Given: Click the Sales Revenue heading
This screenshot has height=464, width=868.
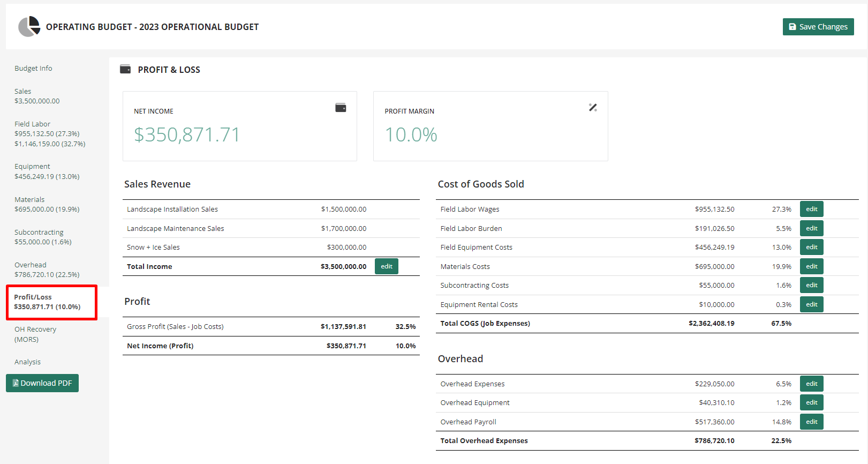Looking at the screenshot, I should (157, 184).
